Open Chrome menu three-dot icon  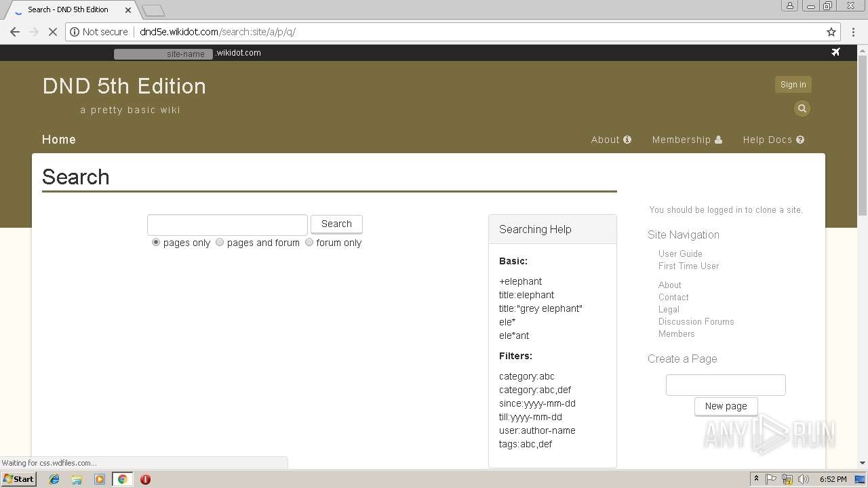853,32
